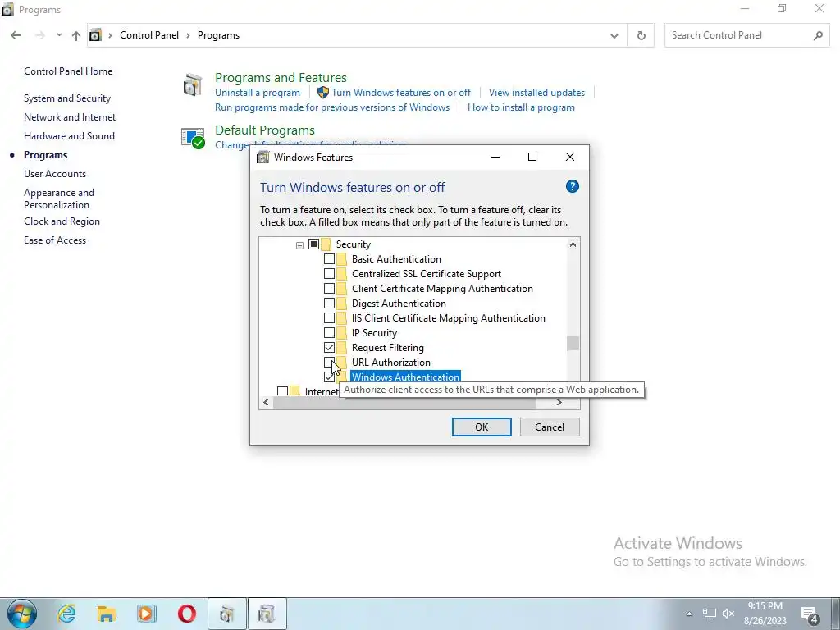This screenshot has height=630, width=840.
Task: Open System and Security category
Action: (x=67, y=98)
